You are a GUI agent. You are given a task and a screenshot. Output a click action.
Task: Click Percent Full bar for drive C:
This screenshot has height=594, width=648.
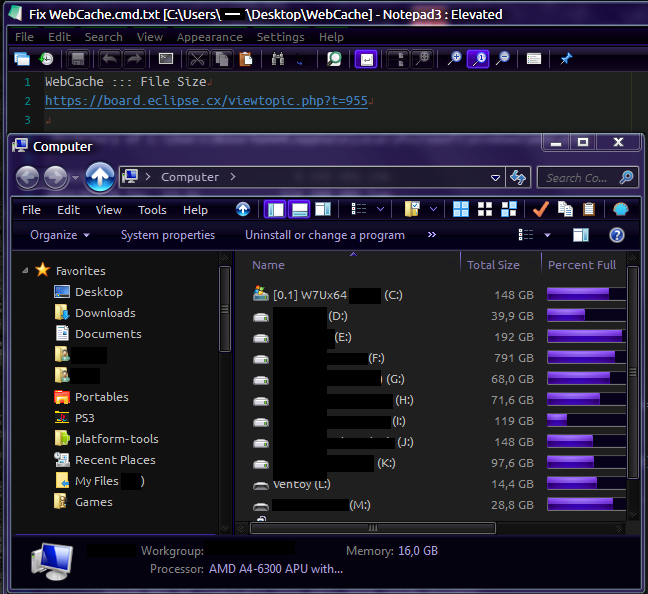586,294
